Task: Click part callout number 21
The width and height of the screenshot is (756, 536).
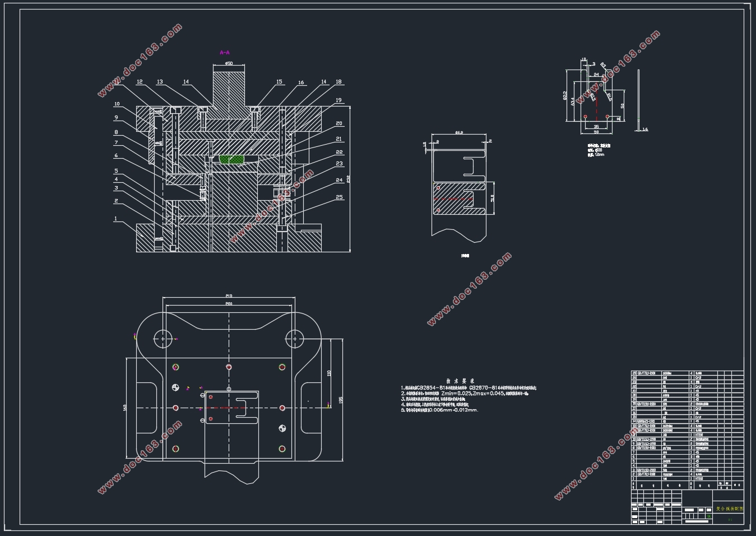Action: (338, 139)
